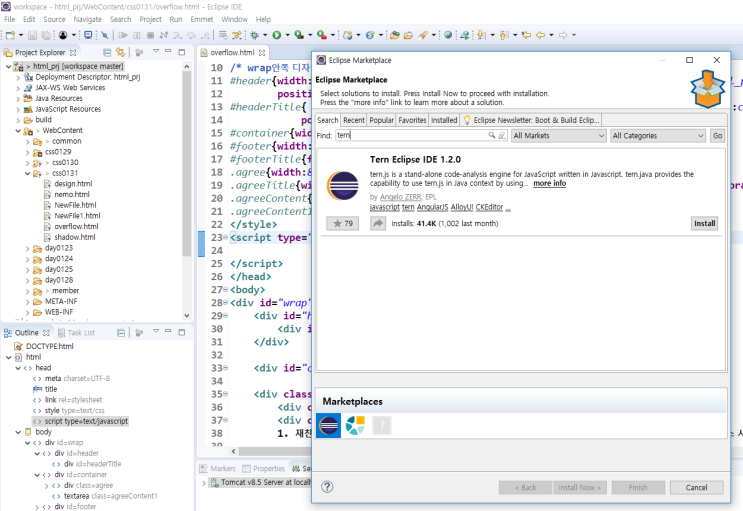The height and width of the screenshot is (511, 743).
Task: Open web browser globe toolbar icon
Action: click(x=448, y=35)
